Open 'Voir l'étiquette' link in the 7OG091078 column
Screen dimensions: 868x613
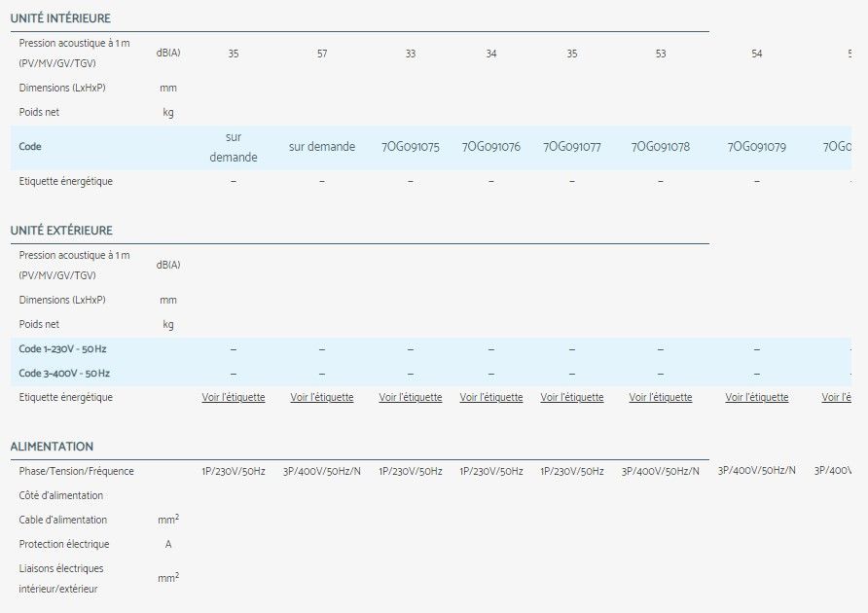[660, 397]
